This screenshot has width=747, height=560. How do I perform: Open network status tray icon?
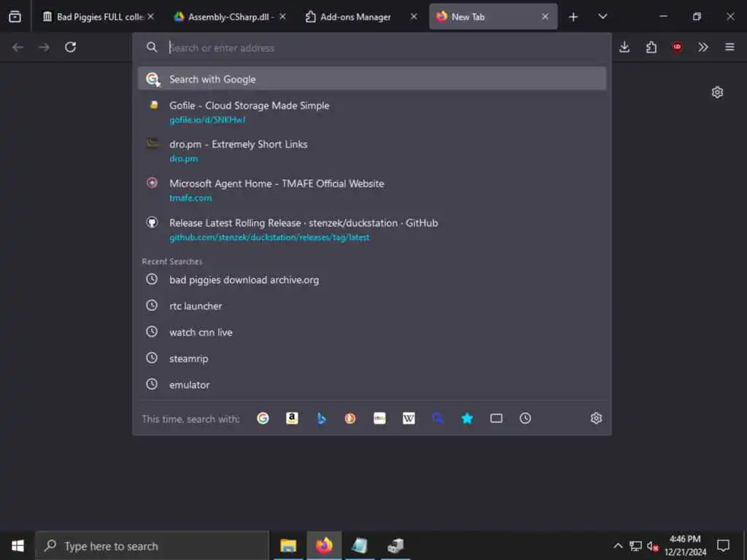[635, 545]
